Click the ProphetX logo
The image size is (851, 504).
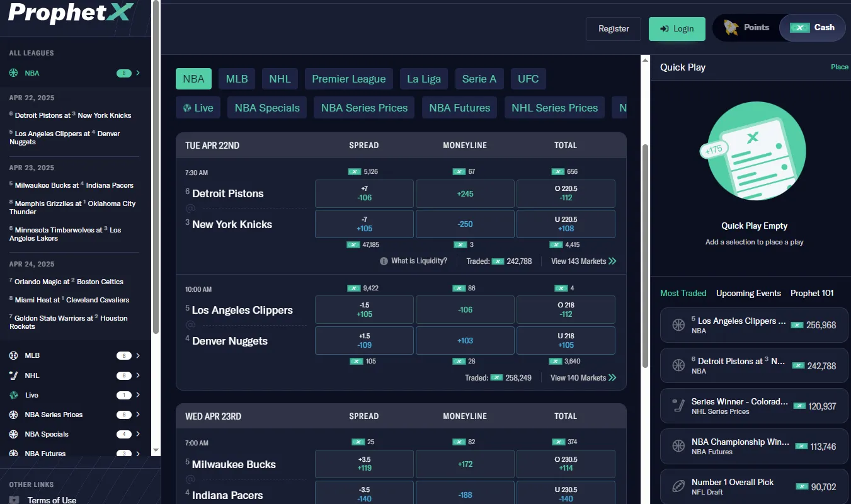pyautogui.click(x=69, y=13)
